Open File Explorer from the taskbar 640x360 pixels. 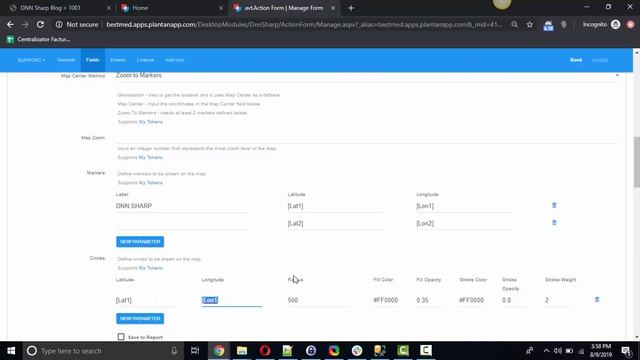(242, 351)
